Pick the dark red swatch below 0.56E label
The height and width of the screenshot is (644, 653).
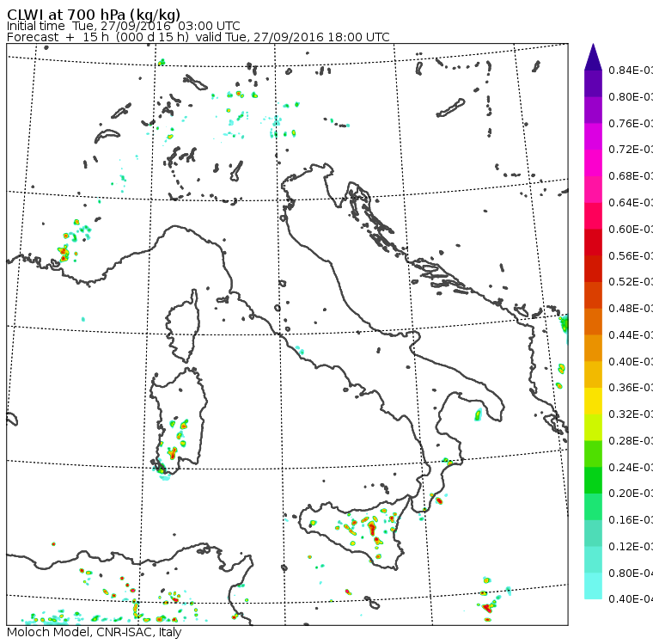click(593, 269)
